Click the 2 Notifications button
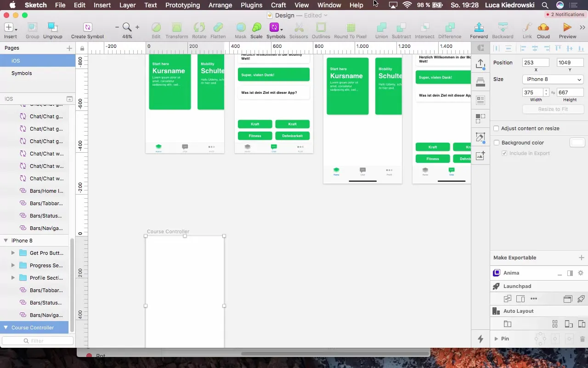 [565, 15]
